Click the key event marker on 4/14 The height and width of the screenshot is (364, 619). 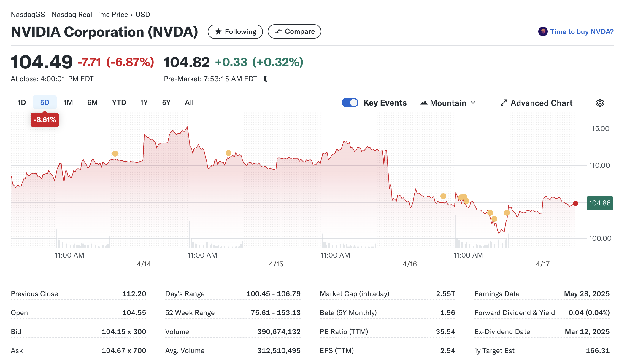(115, 154)
